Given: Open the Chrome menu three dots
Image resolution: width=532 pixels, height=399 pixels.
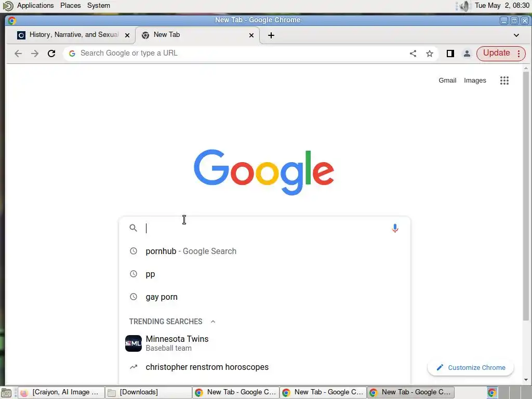Looking at the screenshot, I should click(518, 54).
